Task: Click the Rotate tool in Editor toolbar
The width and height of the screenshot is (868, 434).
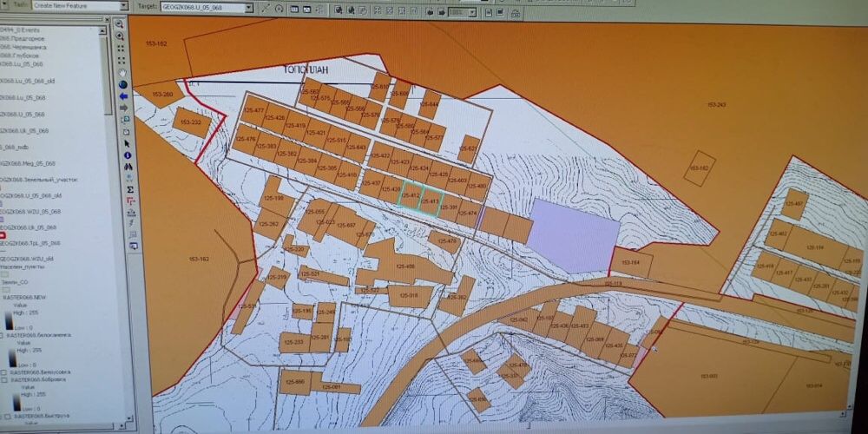Action: pyautogui.click(x=279, y=9)
